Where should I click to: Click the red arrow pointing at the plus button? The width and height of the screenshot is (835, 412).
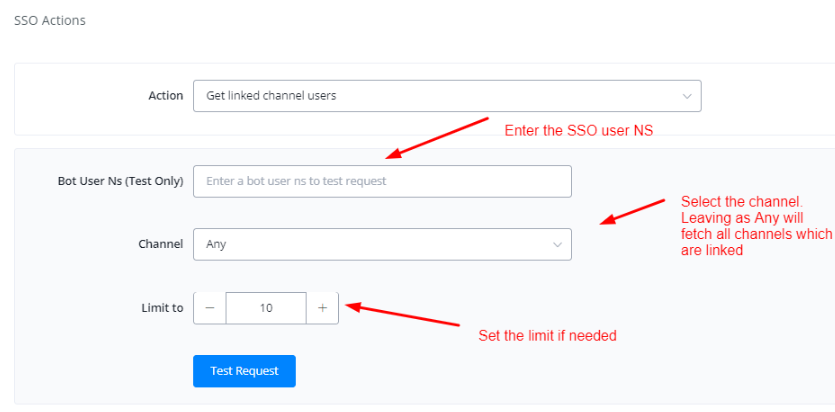click(x=402, y=314)
